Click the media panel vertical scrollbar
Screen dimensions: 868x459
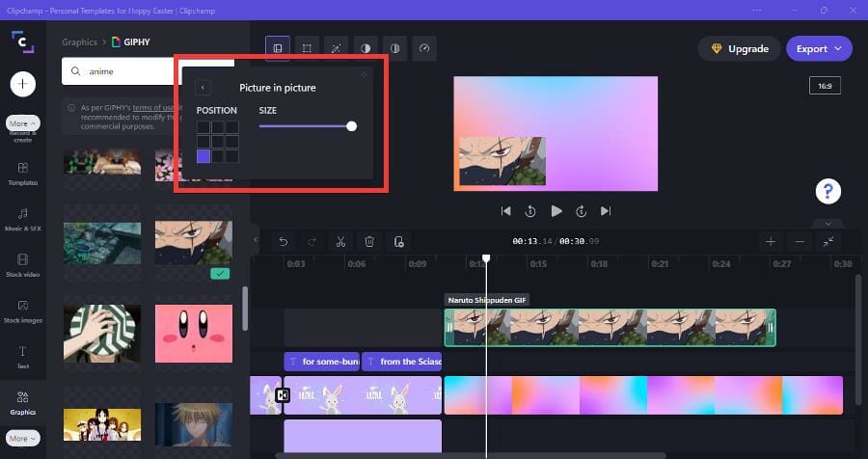click(245, 309)
